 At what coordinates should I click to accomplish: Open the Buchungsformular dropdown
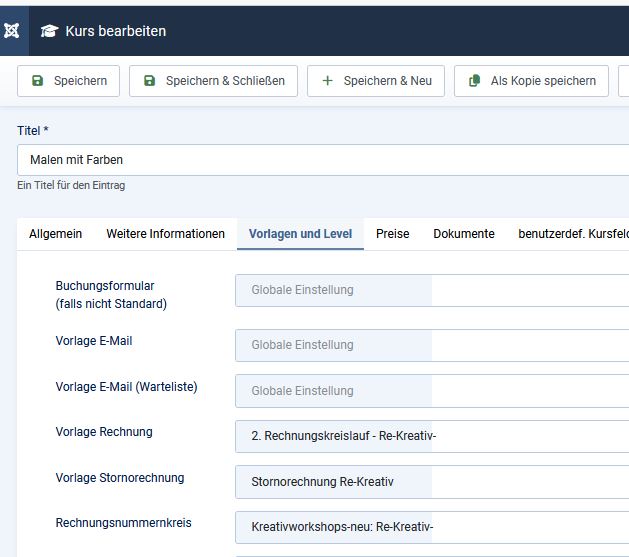click(431, 290)
